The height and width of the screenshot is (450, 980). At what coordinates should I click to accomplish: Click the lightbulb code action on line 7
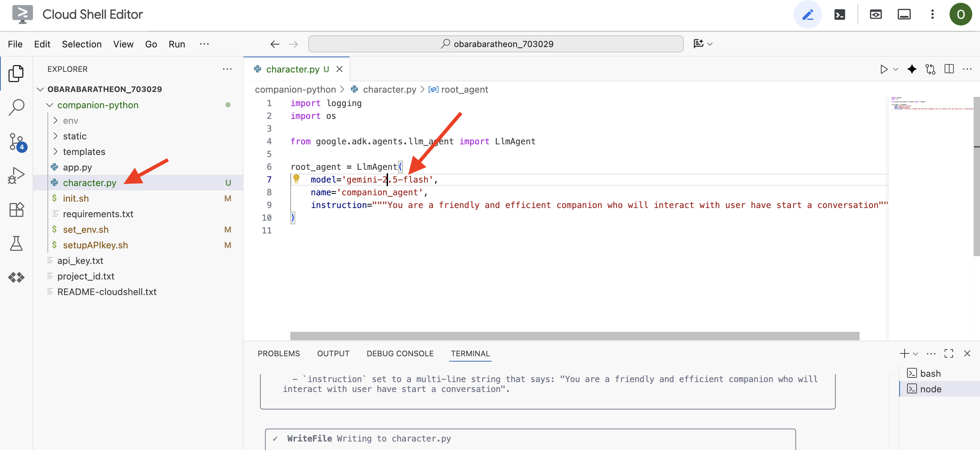(296, 178)
